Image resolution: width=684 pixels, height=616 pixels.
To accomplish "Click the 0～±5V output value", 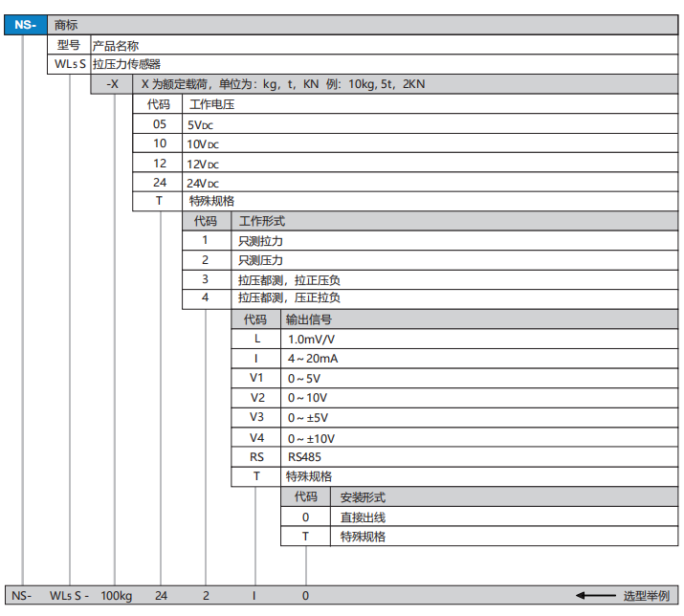I will [308, 418].
